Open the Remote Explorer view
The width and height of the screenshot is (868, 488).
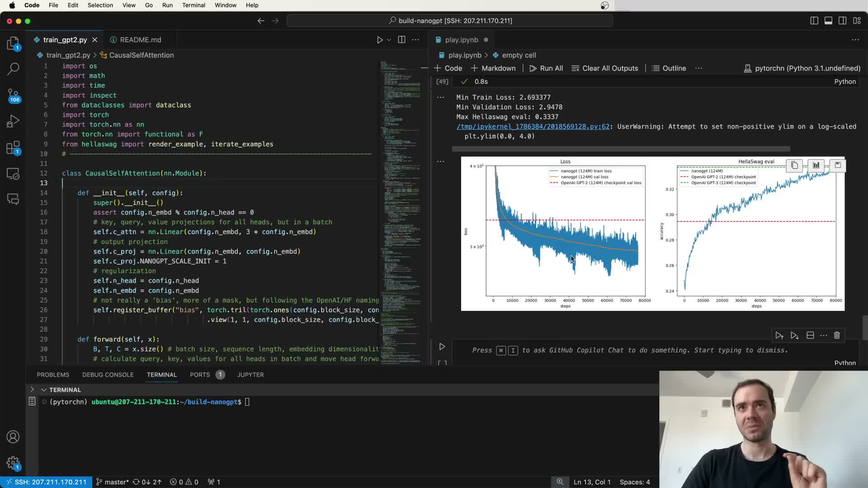point(13,174)
